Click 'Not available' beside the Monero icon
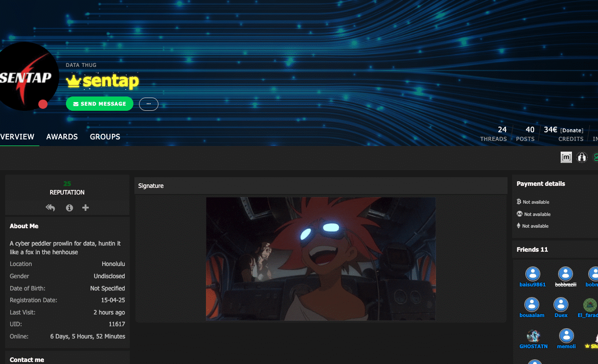The width and height of the screenshot is (598, 364). click(537, 214)
